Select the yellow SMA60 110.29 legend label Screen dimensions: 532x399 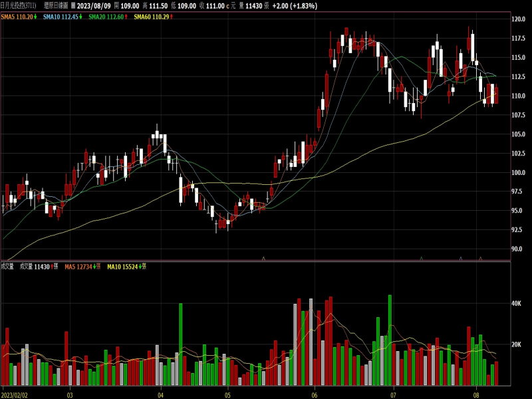(151, 17)
